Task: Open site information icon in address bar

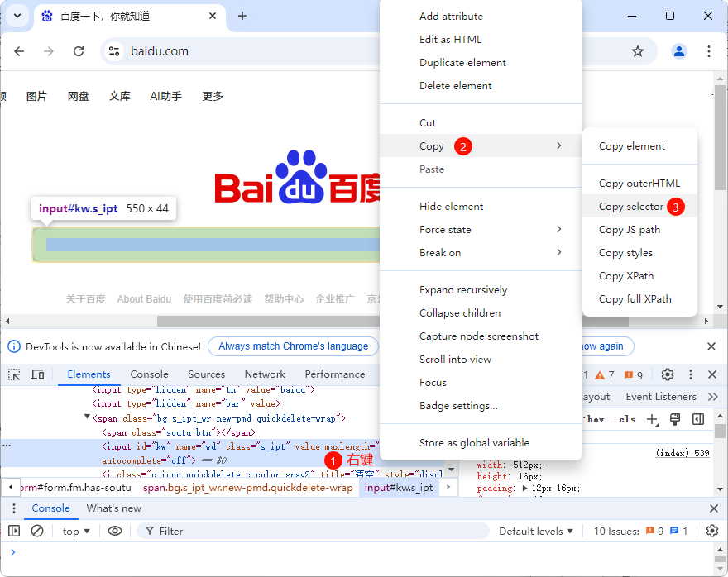Action: (x=114, y=51)
